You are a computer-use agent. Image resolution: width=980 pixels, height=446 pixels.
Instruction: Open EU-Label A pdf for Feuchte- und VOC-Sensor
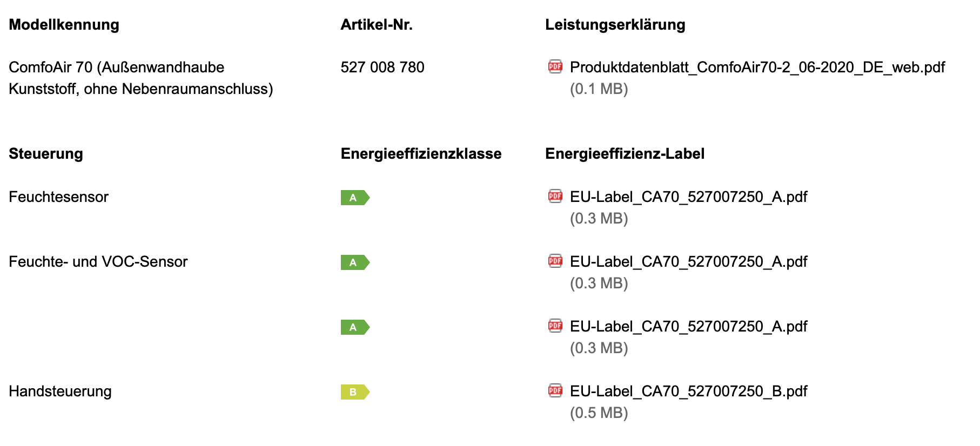tap(688, 262)
